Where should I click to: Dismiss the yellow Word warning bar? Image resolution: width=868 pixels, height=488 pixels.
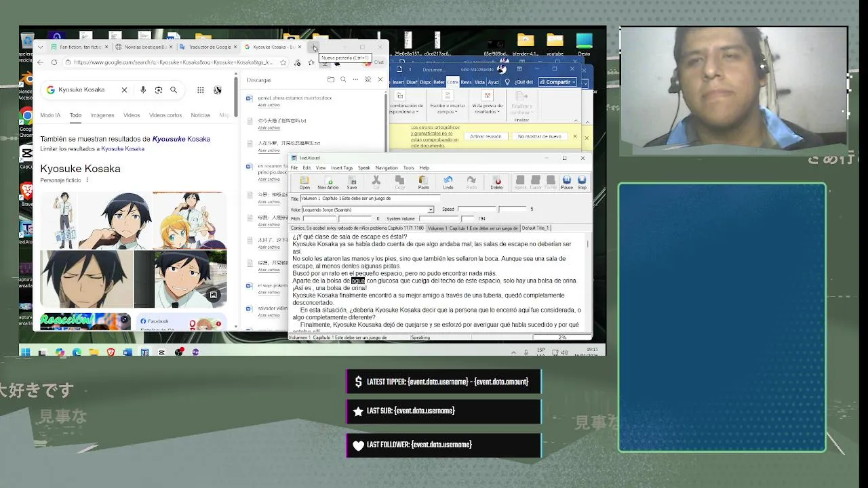575,136
